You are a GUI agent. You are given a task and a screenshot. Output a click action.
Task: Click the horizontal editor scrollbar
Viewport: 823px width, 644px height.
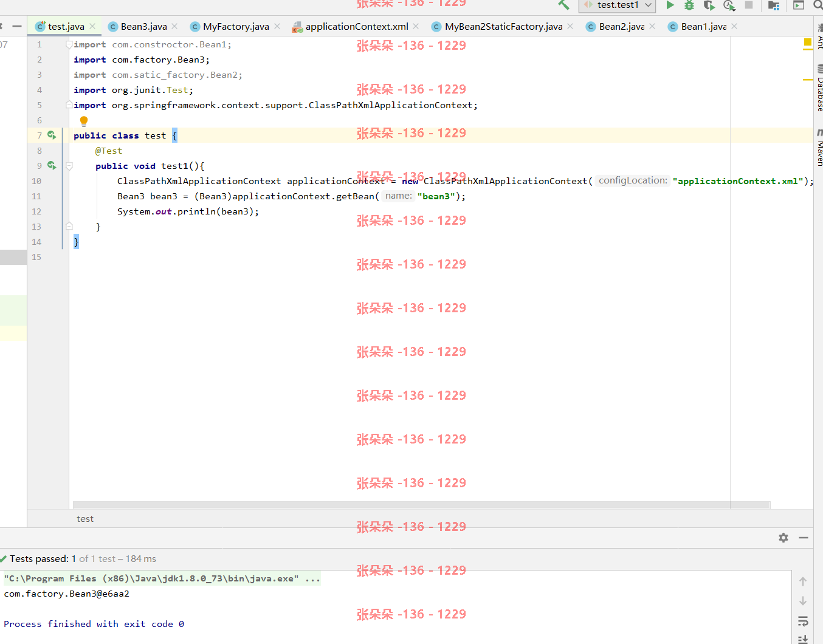pos(421,505)
